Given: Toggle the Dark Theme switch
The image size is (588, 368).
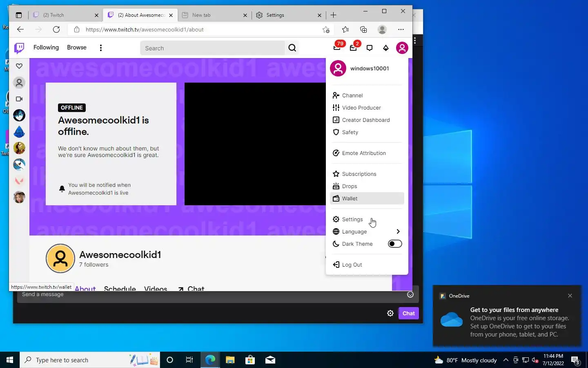Looking at the screenshot, I should [395, 244].
